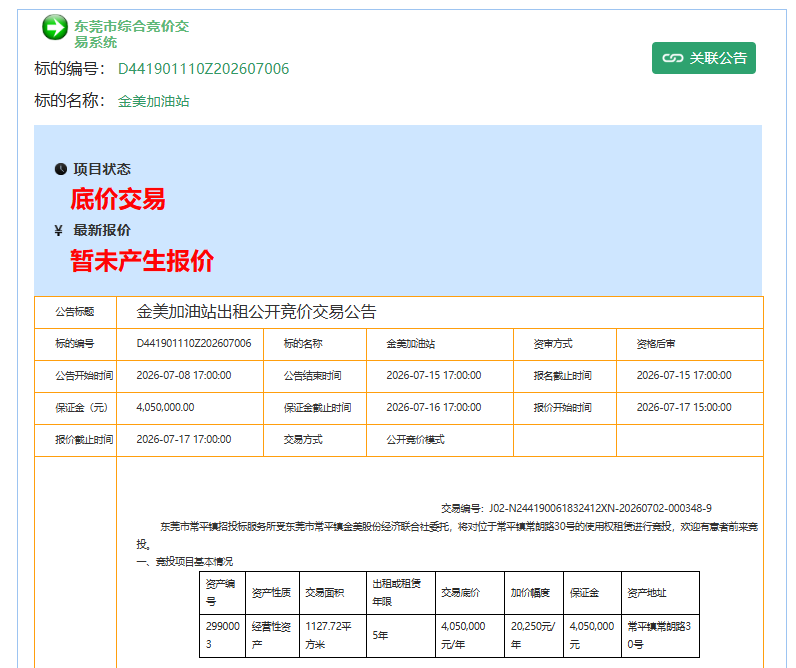Click the 资格后审 cell in the table

(689, 344)
